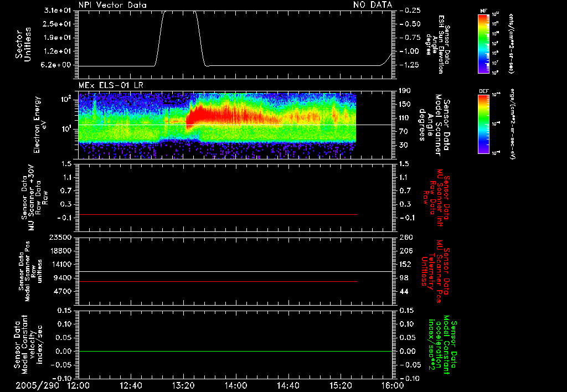Click the '1.2e+01' Sector axis value
The image size is (567, 392).
(57, 51)
